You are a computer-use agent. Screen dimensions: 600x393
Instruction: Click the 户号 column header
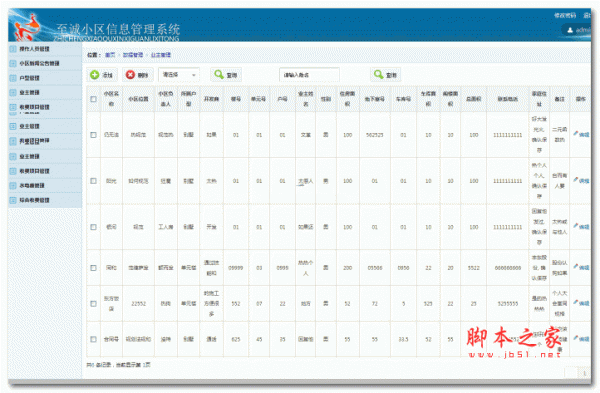[x=282, y=99]
